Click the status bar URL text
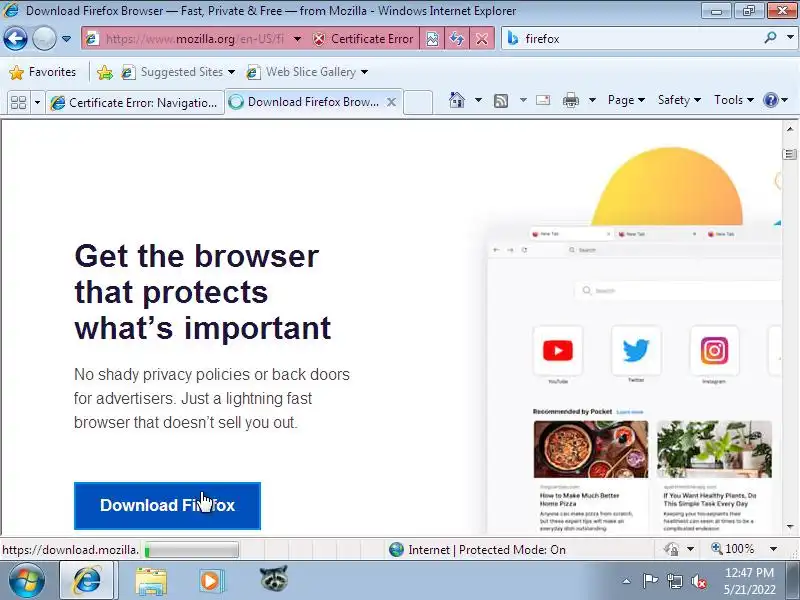Screen dimensions: 800x600 [70, 550]
